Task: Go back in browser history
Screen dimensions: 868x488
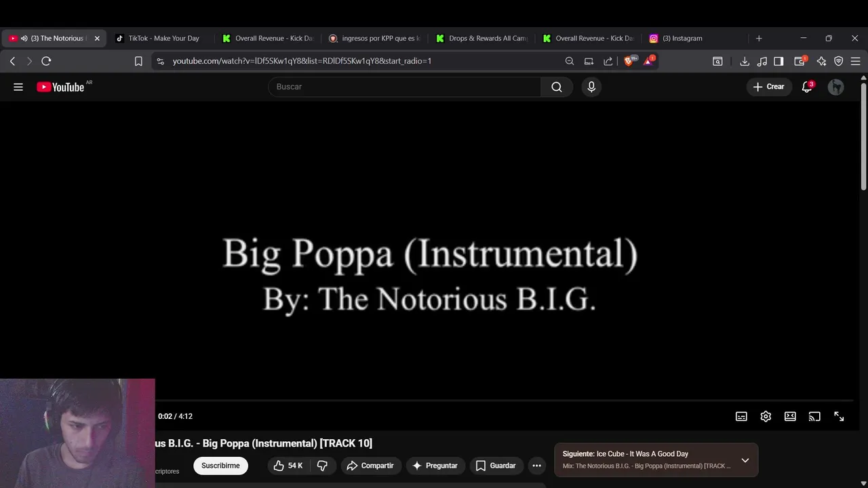Action: pos(12,61)
